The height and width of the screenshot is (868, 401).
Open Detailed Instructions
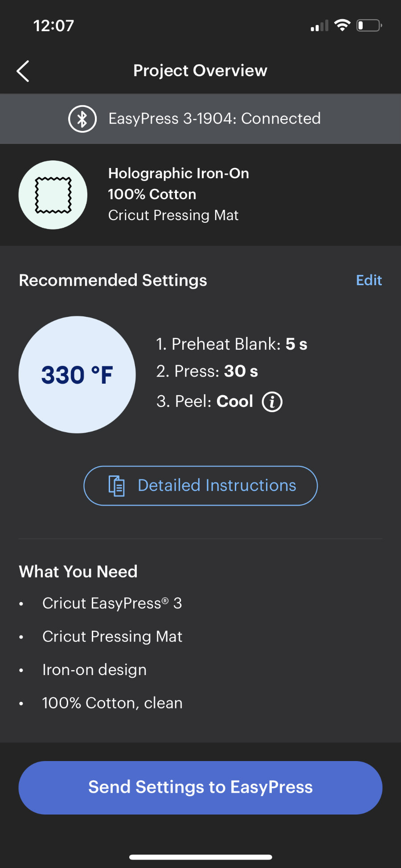point(217,486)
